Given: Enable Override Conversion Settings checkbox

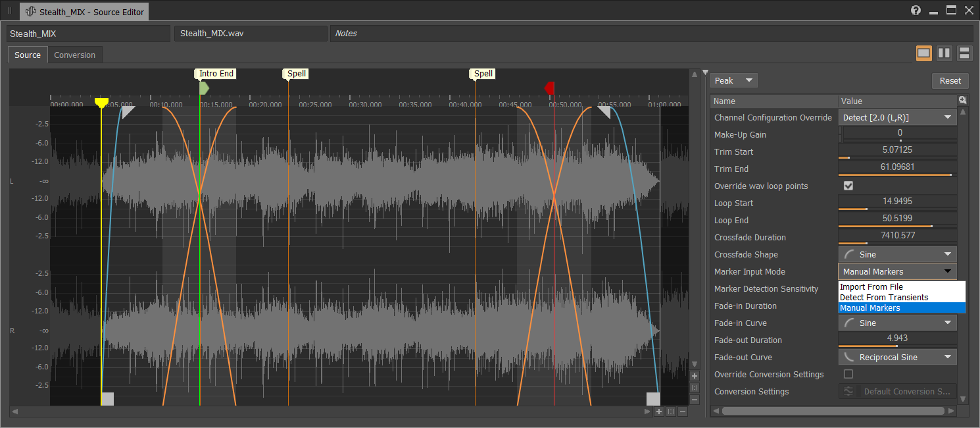Looking at the screenshot, I should 848,375.
